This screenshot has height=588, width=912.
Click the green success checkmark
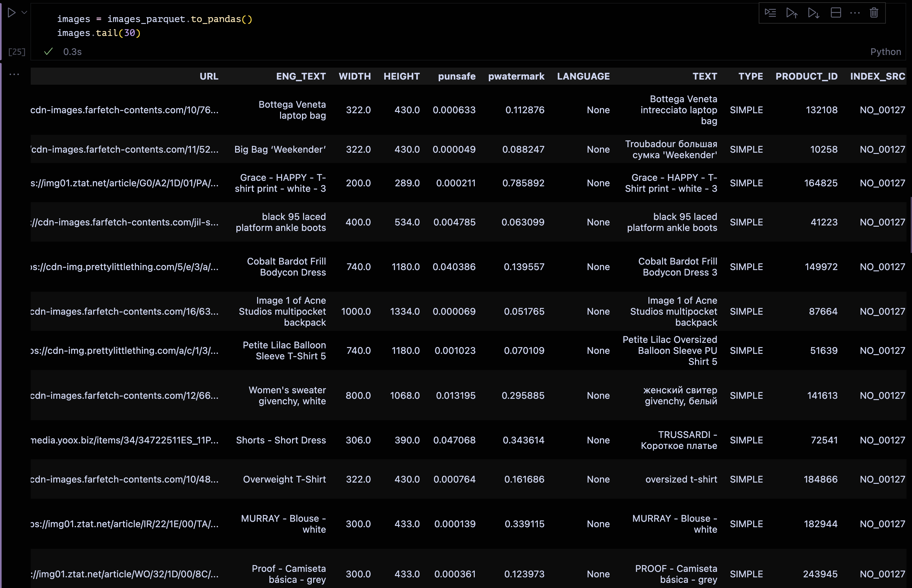(48, 51)
